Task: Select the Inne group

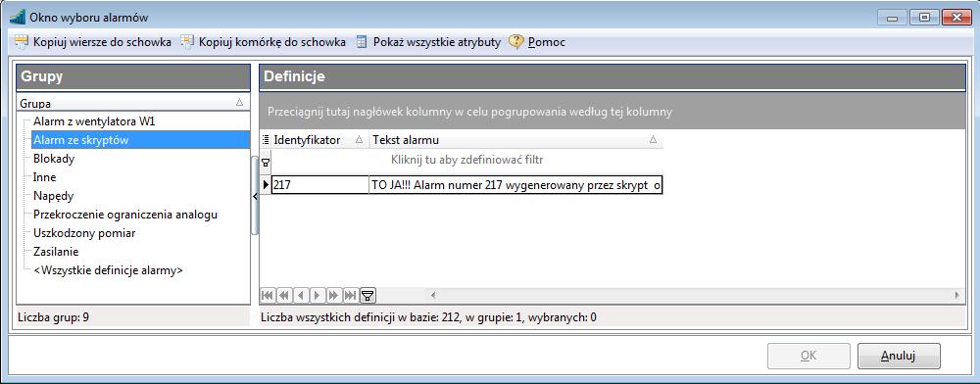Action: pyautogui.click(x=44, y=177)
